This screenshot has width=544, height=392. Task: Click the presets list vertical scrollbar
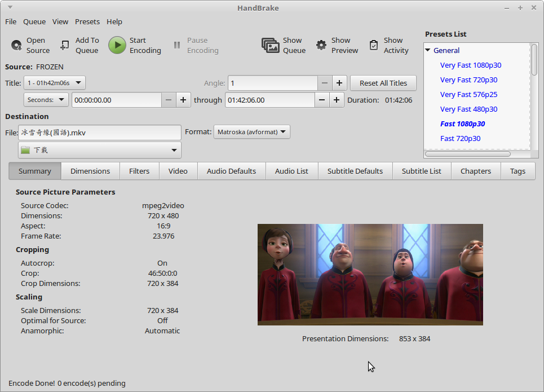pos(534,59)
